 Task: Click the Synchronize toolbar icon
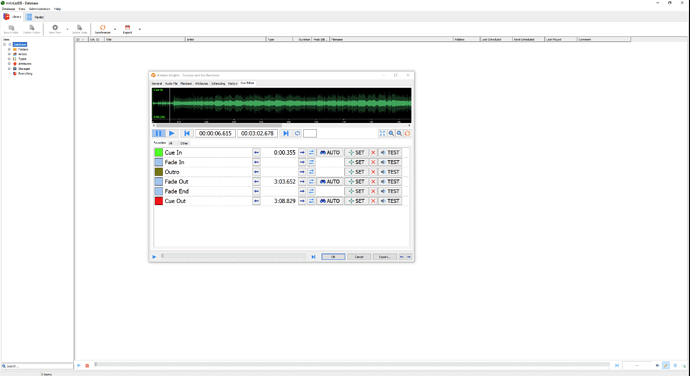[103, 29]
